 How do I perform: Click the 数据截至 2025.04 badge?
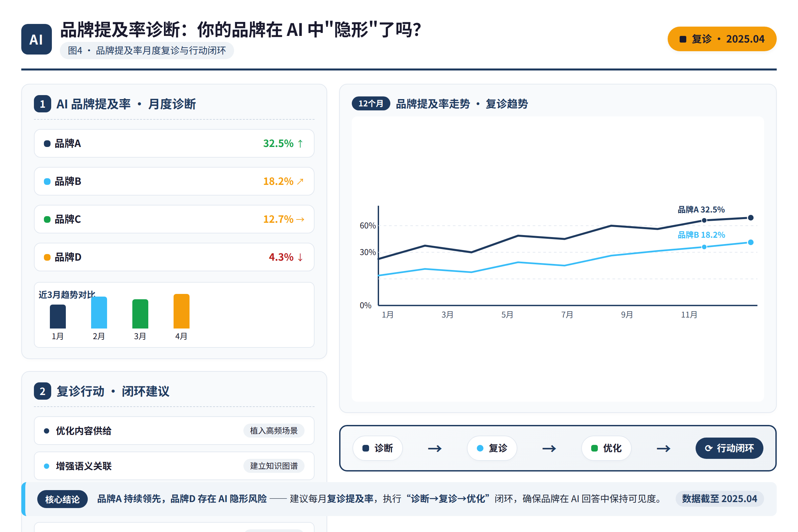[x=719, y=499]
